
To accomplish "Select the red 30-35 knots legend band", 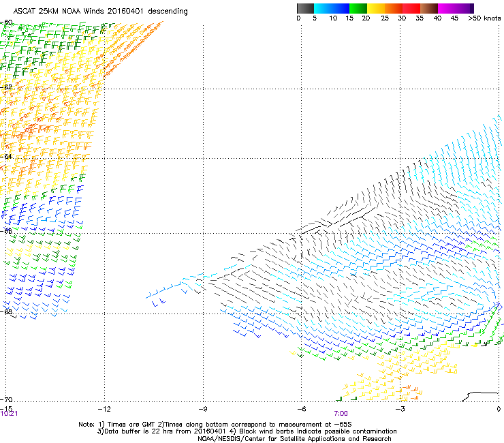I will [x=411, y=8].
